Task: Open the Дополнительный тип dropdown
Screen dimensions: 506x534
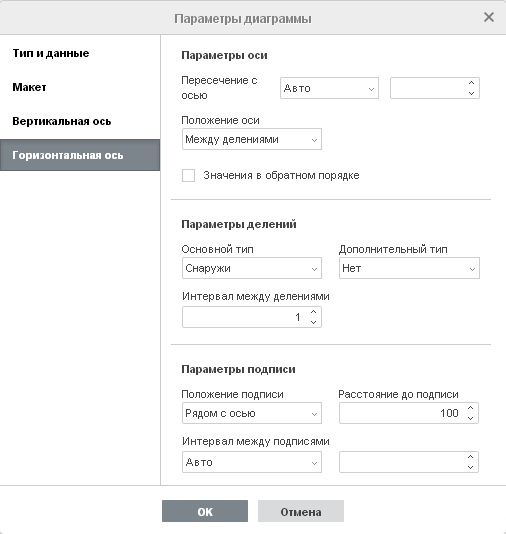Action: tap(409, 268)
